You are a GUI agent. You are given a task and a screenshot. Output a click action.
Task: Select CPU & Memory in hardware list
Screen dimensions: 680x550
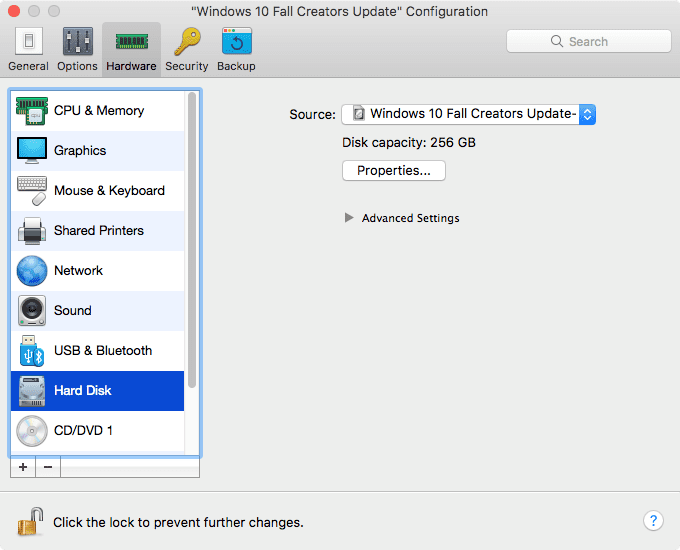coord(98,111)
